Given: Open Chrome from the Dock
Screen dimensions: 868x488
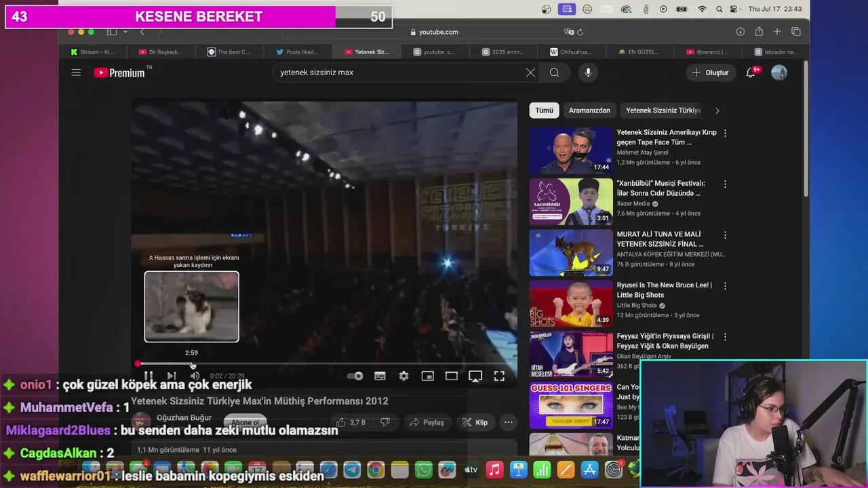Looking at the screenshot, I should [376, 470].
